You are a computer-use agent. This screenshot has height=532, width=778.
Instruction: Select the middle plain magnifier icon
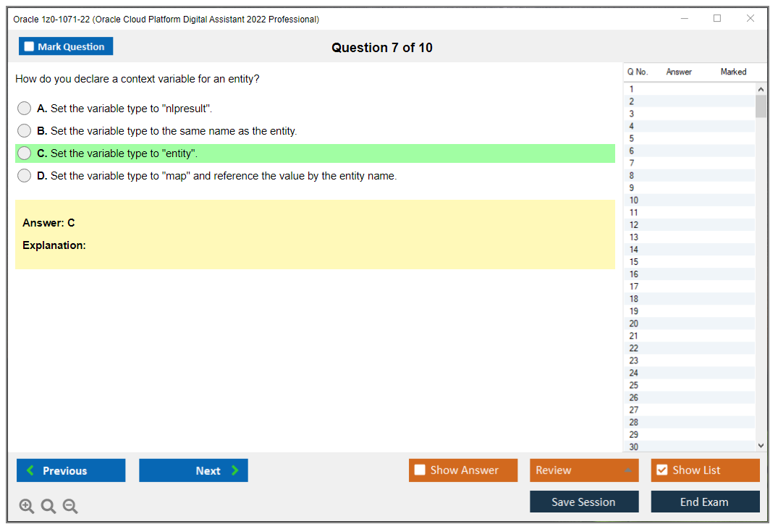click(x=48, y=506)
